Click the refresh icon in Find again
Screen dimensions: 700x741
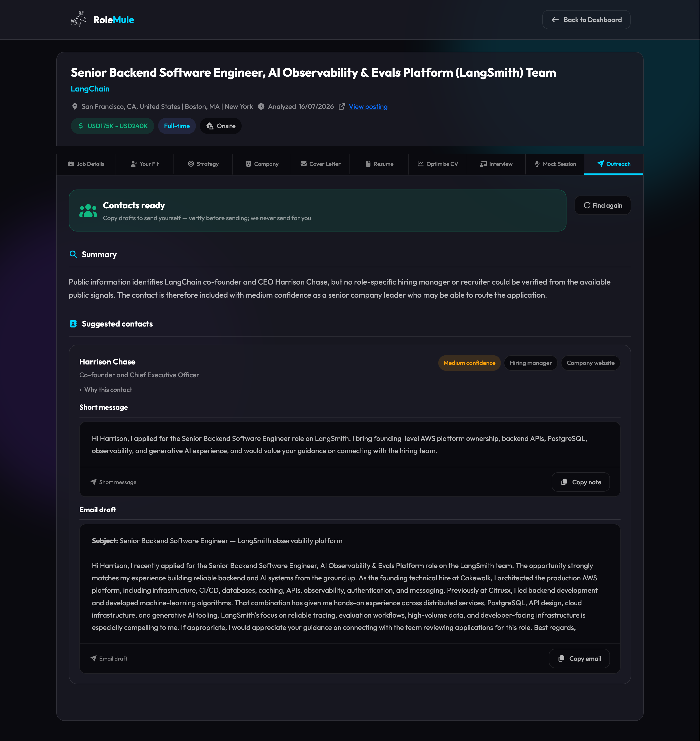click(587, 205)
